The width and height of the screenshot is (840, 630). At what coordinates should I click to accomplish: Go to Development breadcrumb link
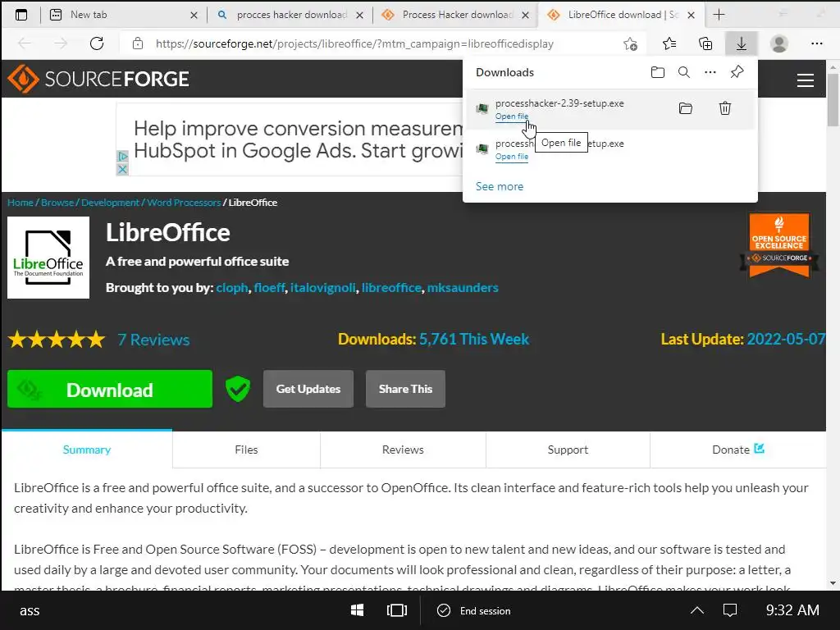pyautogui.click(x=110, y=203)
